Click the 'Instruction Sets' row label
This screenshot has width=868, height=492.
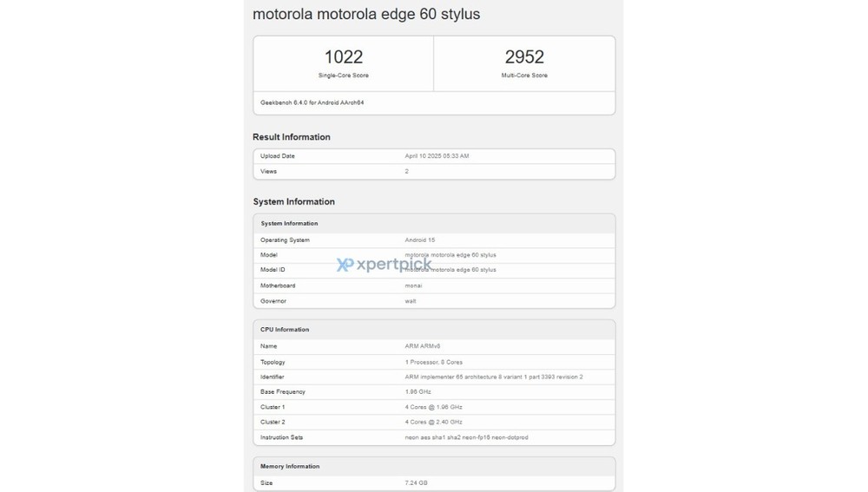pos(281,437)
